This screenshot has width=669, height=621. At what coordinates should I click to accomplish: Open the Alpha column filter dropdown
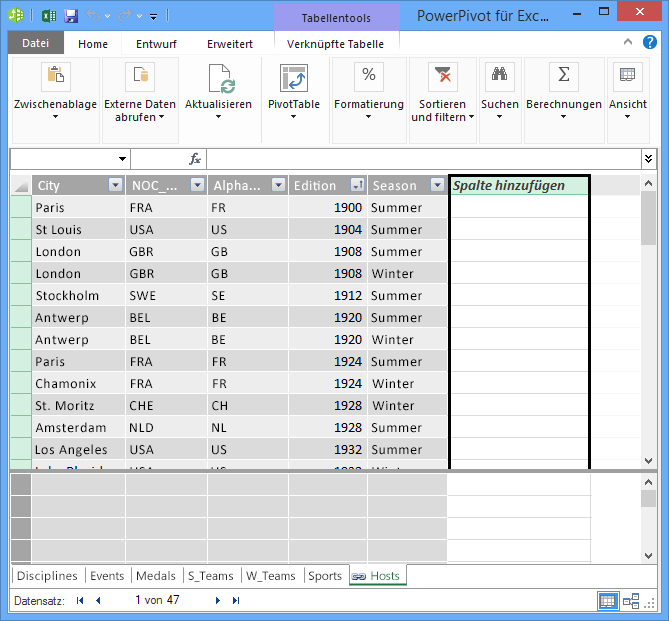(x=279, y=185)
